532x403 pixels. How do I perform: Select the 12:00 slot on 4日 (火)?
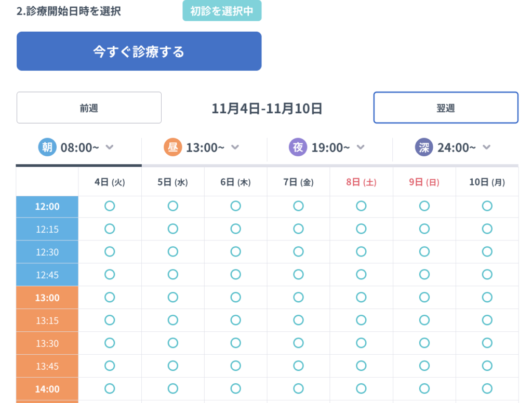pyautogui.click(x=110, y=206)
